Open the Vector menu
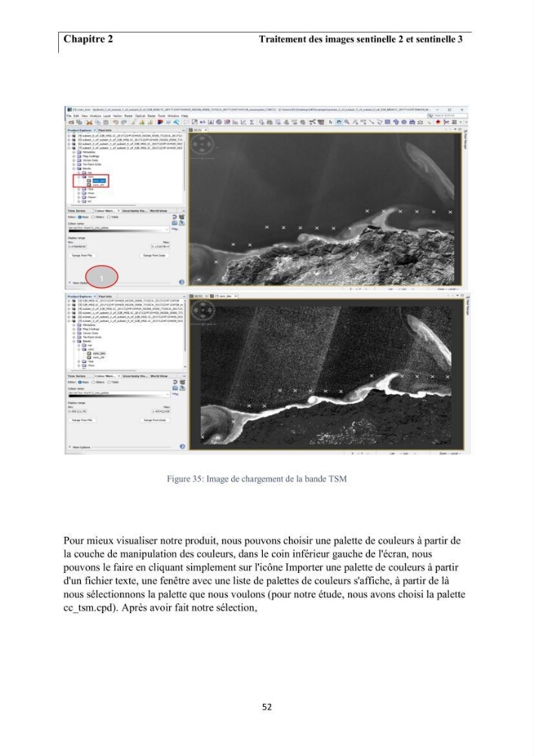Viewport: 534px width, 756px height. click(x=118, y=116)
